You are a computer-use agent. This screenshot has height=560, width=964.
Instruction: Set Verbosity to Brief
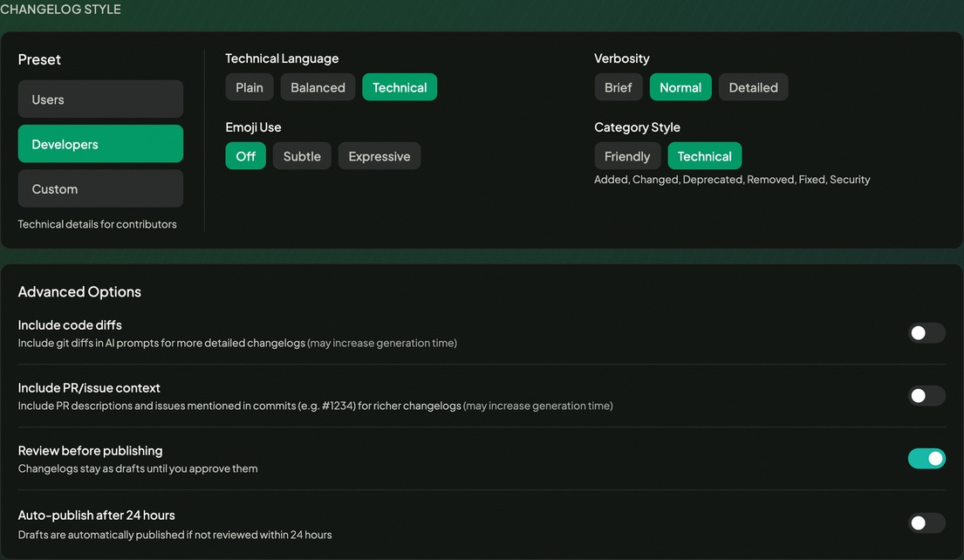pos(619,86)
